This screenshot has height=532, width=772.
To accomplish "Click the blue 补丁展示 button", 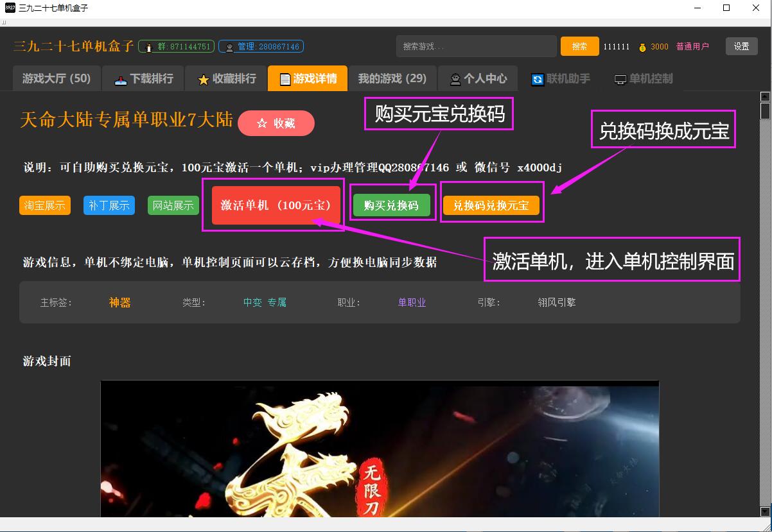I will (x=109, y=205).
